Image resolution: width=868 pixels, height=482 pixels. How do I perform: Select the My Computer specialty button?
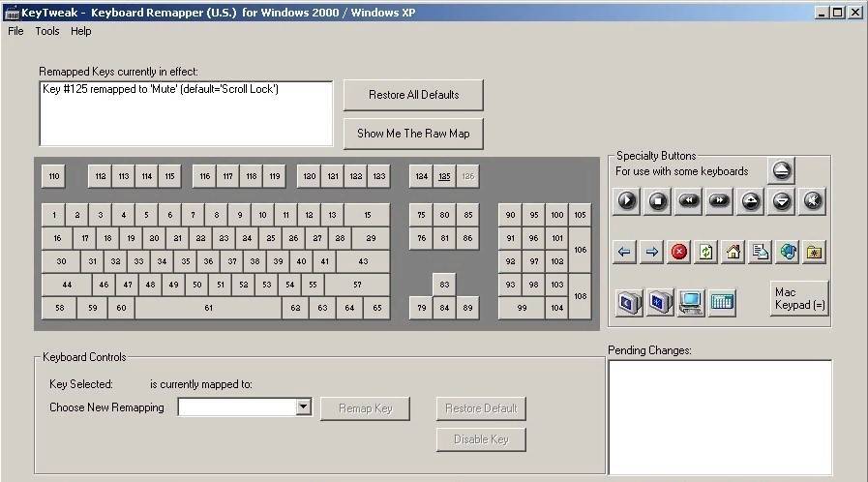(691, 302)
